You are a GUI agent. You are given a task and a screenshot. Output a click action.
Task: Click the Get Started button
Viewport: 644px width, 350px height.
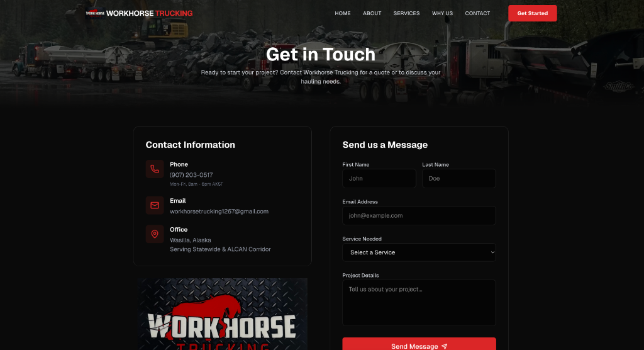coord(532,13)
